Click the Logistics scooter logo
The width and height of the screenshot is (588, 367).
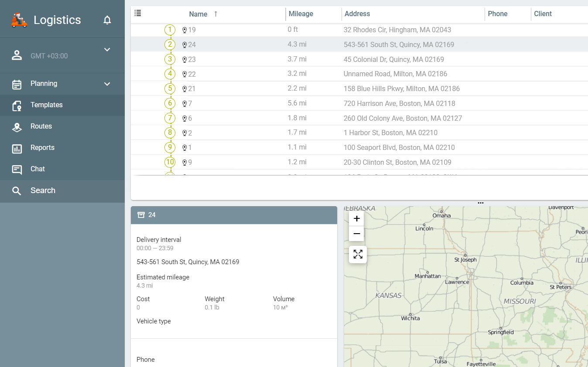click(x=19, y=20)
